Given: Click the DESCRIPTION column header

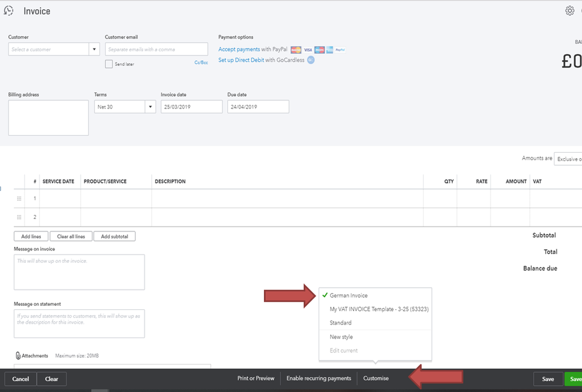Looking at the screenshot, I should point(170,182).
